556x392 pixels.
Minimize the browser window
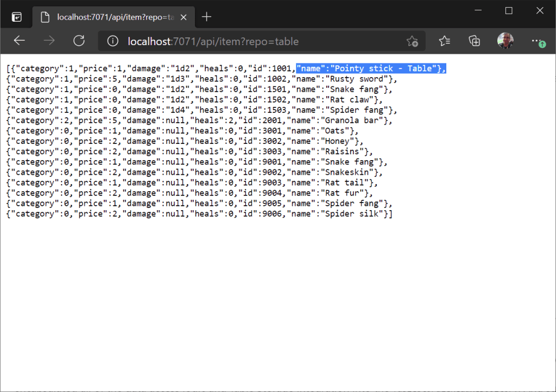pos(478,11)
